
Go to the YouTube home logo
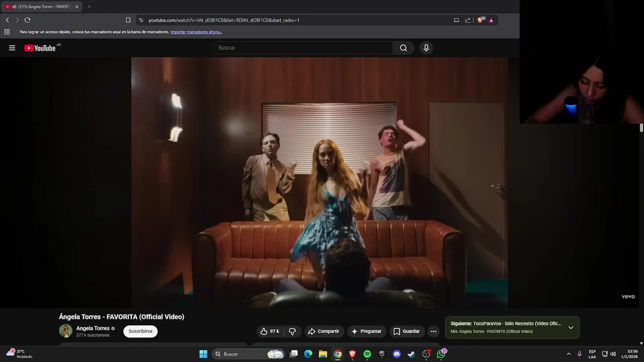click(x=40, y=48)
